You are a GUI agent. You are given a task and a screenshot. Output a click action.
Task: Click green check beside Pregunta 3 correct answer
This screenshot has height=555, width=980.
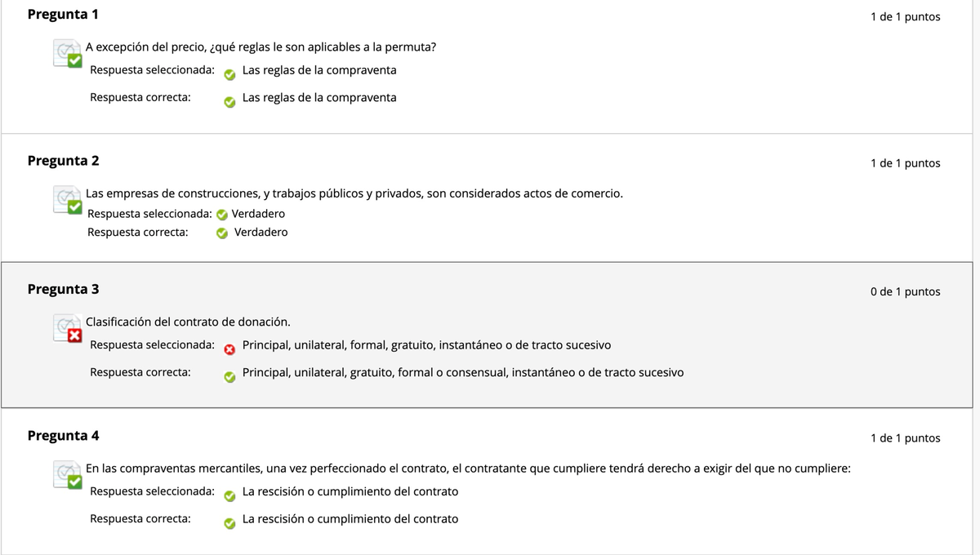click(230, 376)
